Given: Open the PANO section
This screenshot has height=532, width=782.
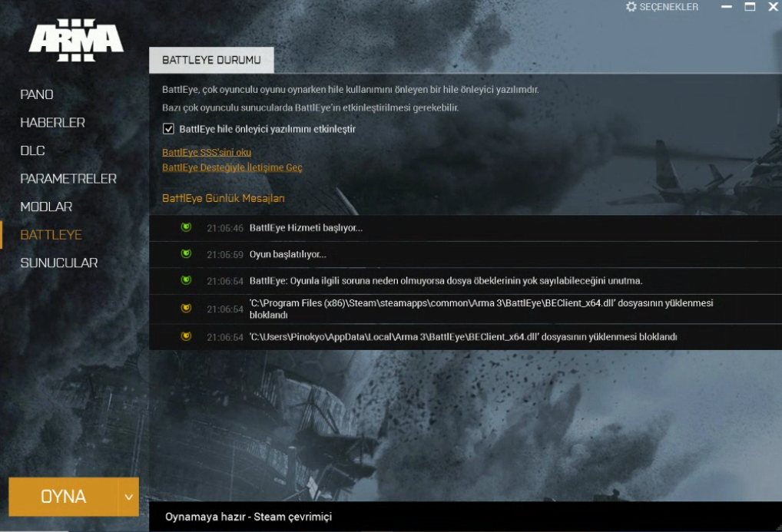Looking at the screenshot, I should (36, 94).
